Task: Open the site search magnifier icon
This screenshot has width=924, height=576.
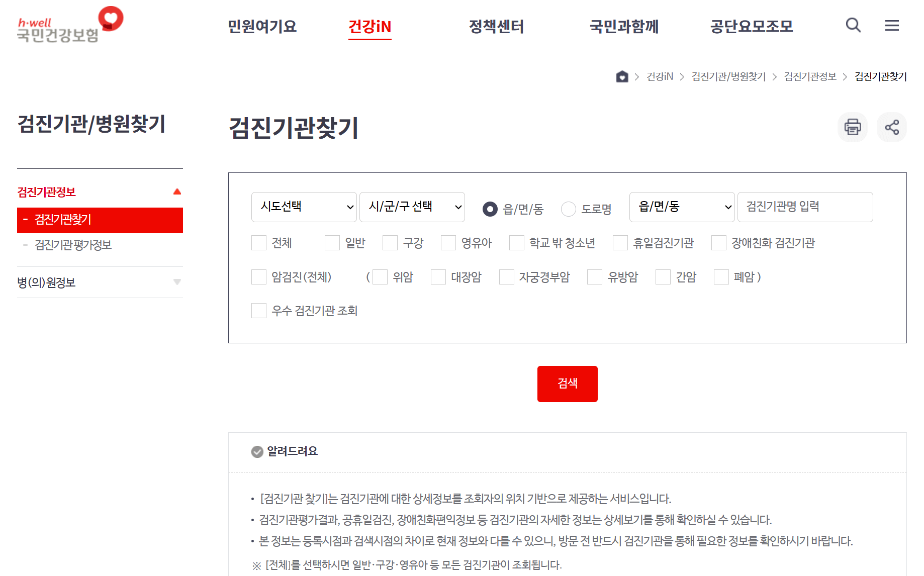Action: click(853, 26)
